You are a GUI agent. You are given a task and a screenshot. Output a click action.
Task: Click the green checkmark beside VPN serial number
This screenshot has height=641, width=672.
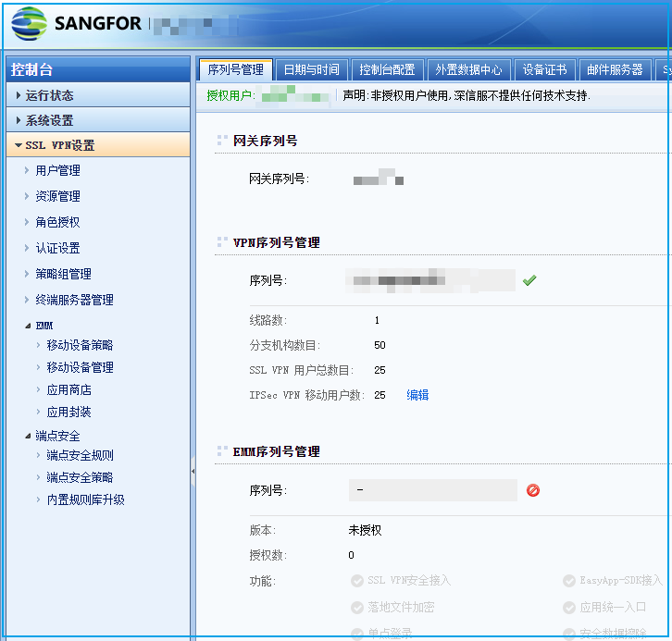pyautogui.click(x=529, y=280)
